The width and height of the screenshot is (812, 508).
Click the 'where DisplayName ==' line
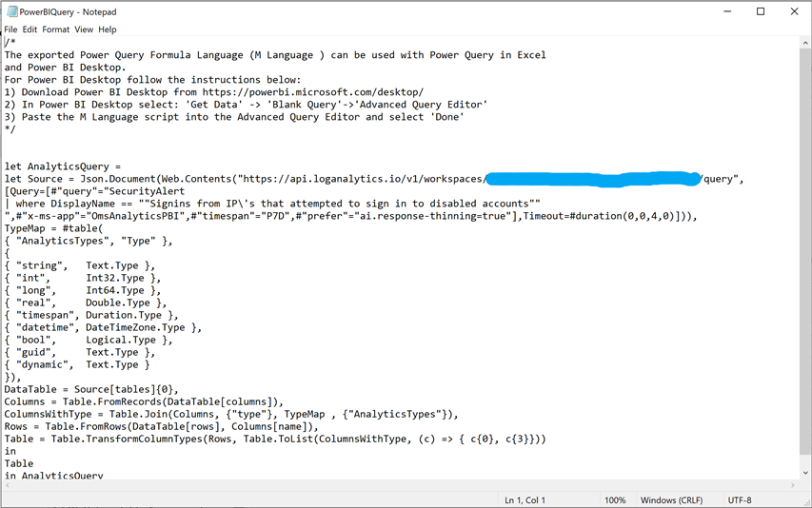tap(272, 204)
